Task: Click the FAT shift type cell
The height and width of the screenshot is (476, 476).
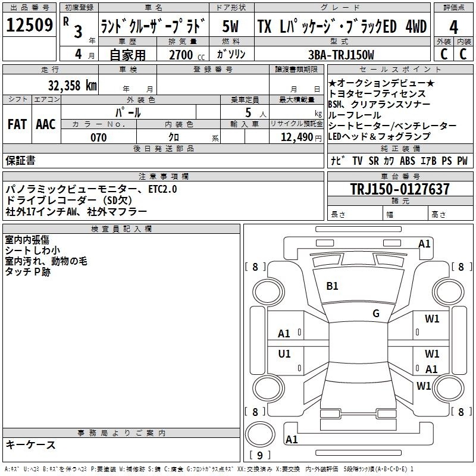Action: click(17, 124)
